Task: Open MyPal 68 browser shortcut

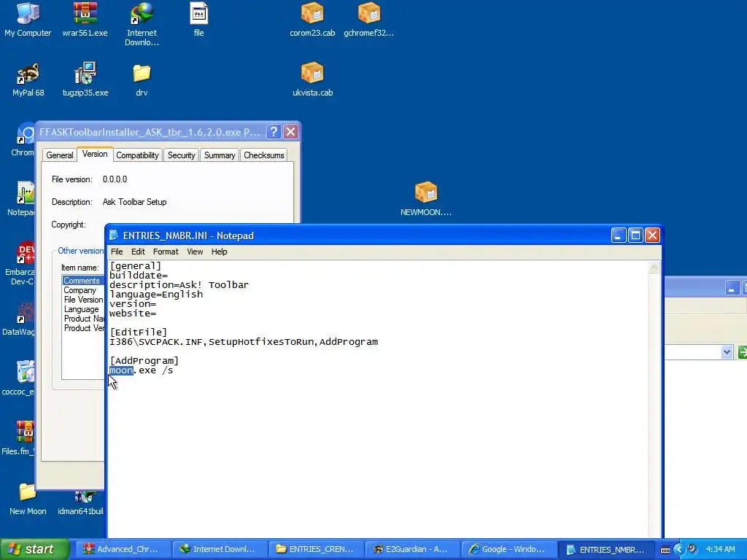Action: tap(28, 79)
